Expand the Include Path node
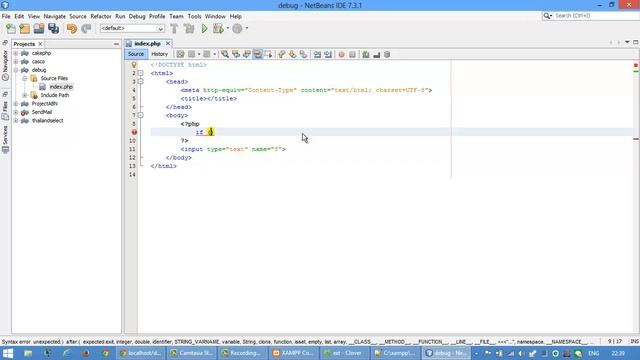 click(x=25, y=95)
